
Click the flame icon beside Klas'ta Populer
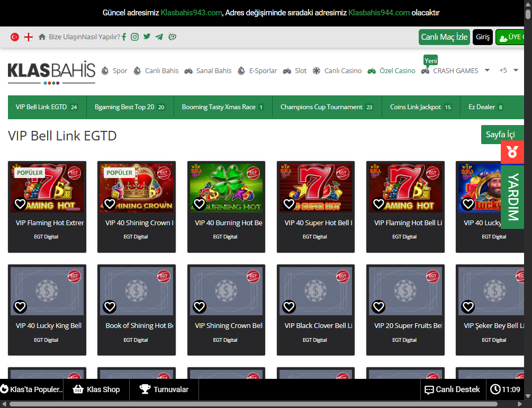pyautogui.click(x=4, y=389)
